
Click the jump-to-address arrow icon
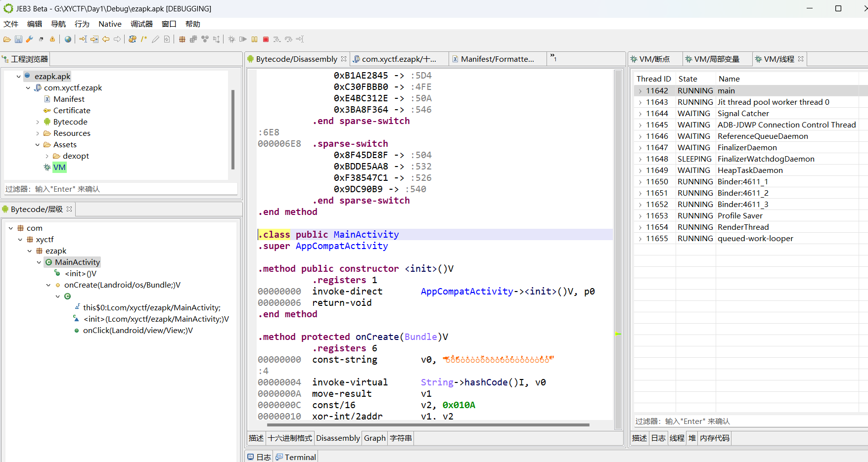(83, 39)
